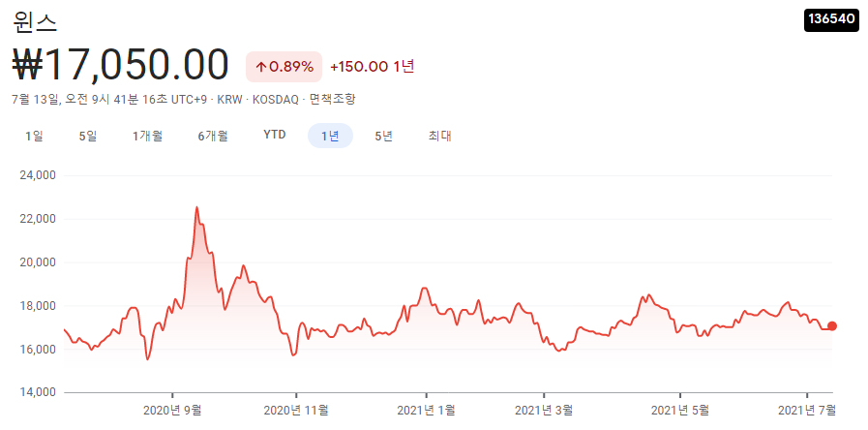Switch chart to 1개월 range
This screenshot has height=430, width=868.
(147, 136)
